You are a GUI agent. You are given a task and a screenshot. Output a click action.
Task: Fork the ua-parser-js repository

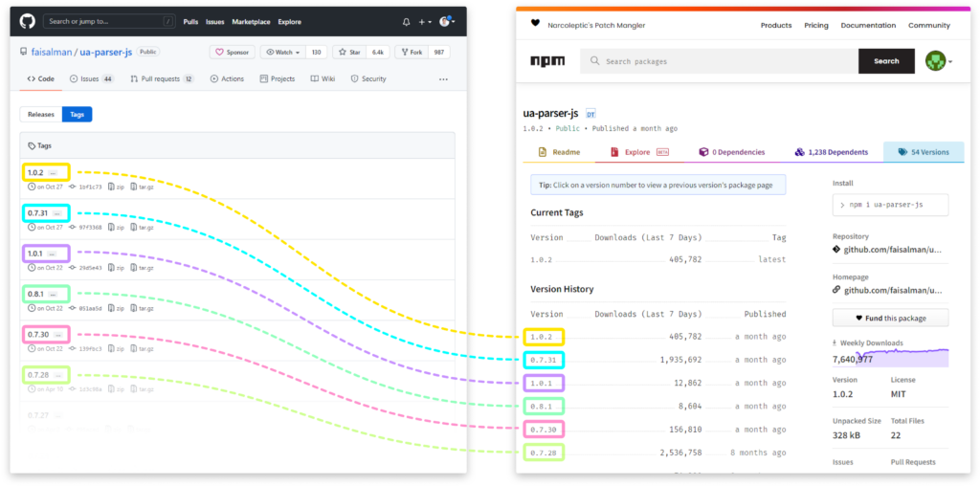pyautogui.click(x=412, y=53)
